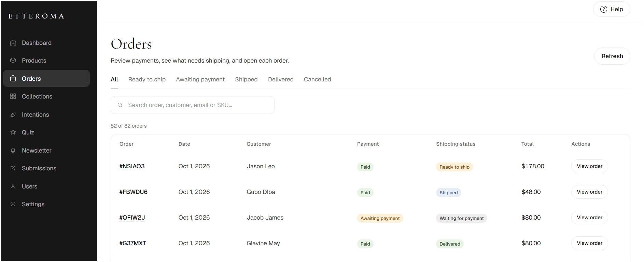644x262 pixels.
Task: Open order link #NSIAO3
Action: (132, 166)
